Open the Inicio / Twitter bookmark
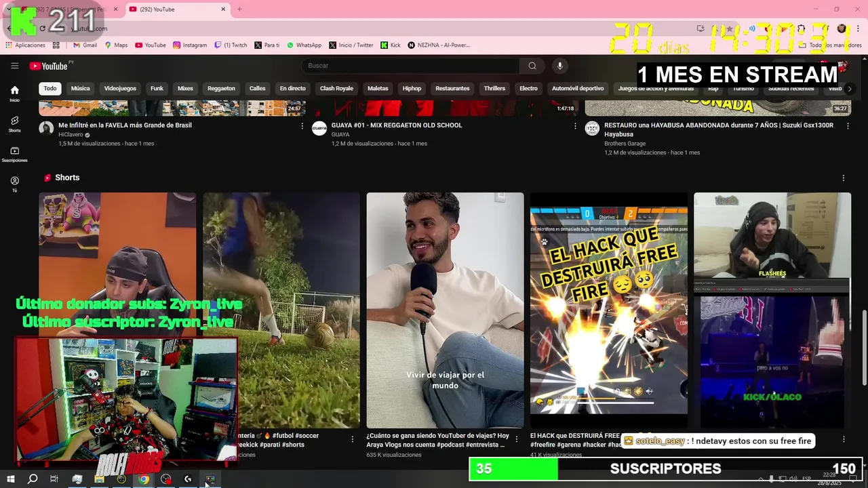 [x=351, y=45]
